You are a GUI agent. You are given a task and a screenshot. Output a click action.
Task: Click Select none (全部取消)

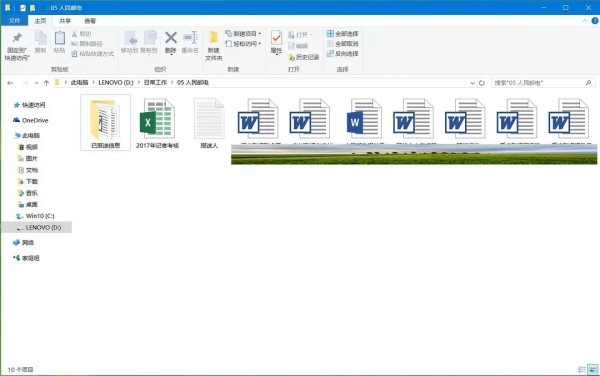point(342,44)
